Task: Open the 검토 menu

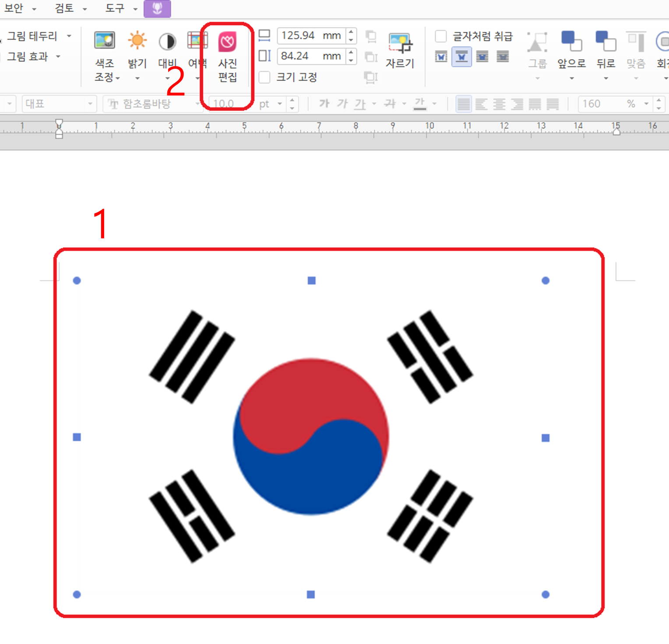Action: pos(70,8)
